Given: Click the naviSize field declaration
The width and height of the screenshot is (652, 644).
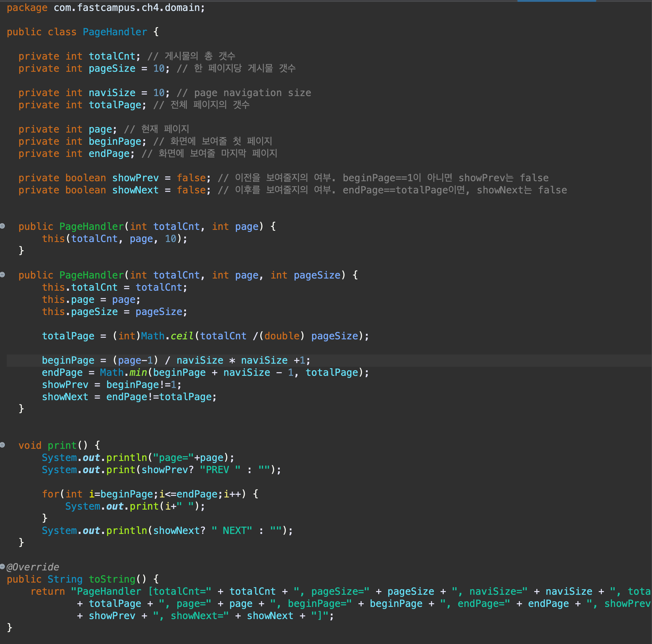Looking at the screenshot, I should point(112,92).
